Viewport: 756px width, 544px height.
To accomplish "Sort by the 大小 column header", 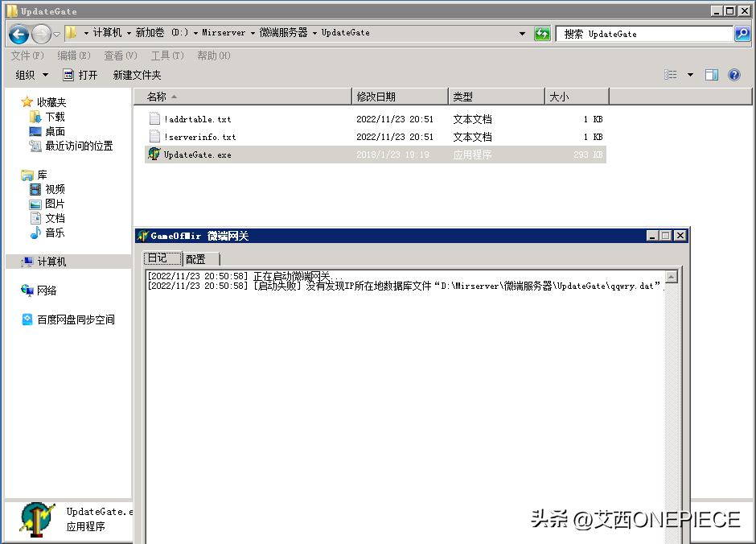I will (577, 97).
